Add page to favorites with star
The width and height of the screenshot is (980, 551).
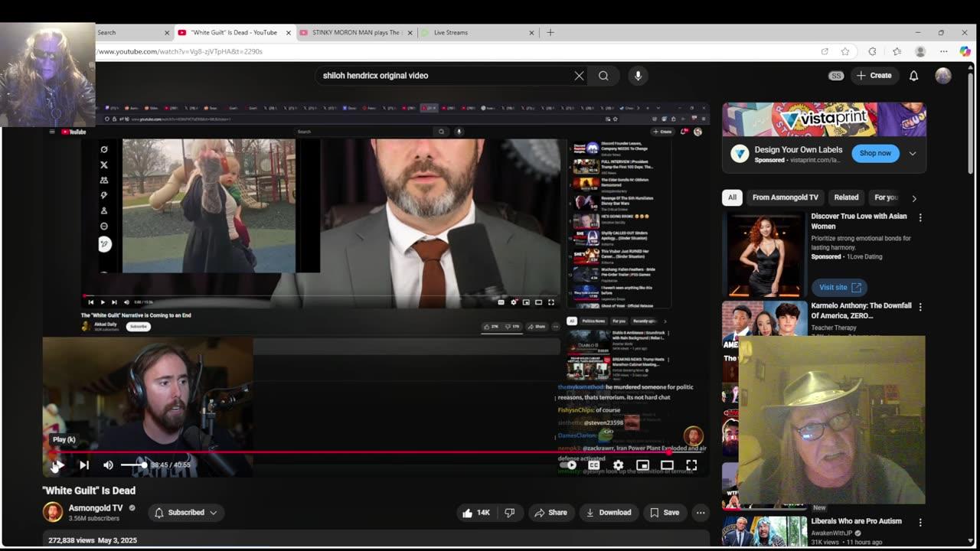tap(845, 51)
